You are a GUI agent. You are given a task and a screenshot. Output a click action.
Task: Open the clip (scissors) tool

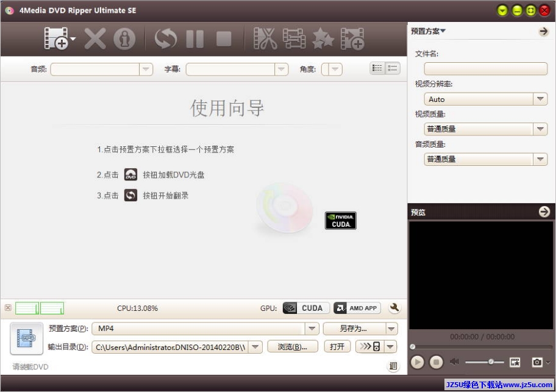(265, 38)
